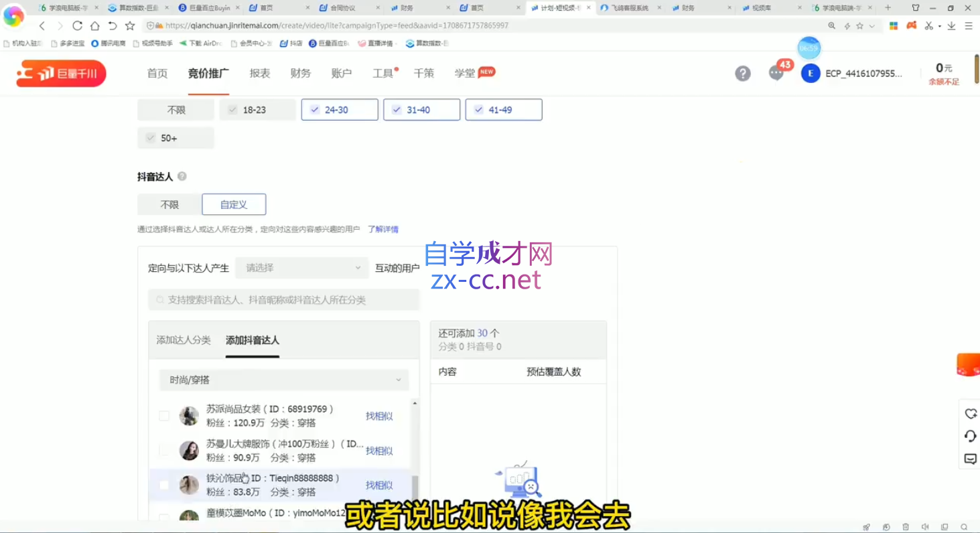Click the 巨量千川 logo
The width and height of the screenshot is (980, 533).
pos(61,74)
